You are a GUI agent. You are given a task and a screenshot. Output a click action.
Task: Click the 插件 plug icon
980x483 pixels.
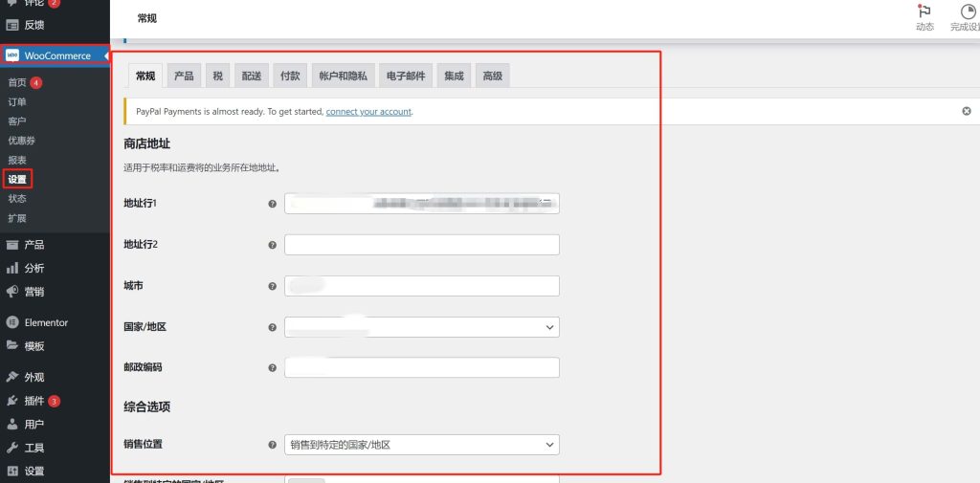11,401
